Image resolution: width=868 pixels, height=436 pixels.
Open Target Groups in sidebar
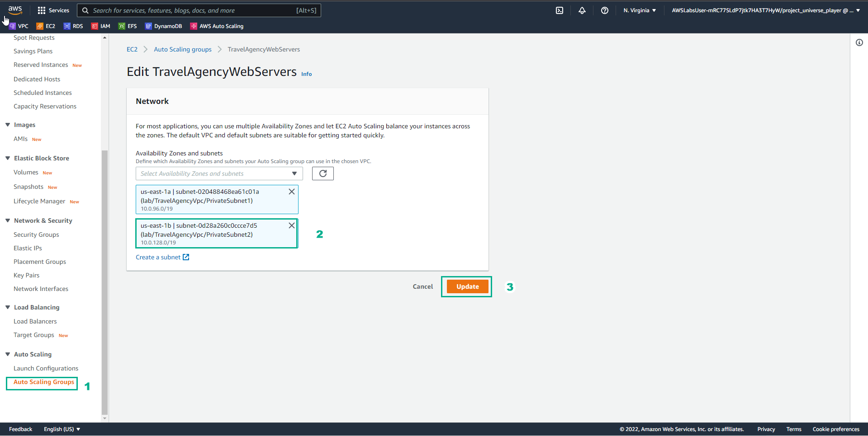click(34, 335)
